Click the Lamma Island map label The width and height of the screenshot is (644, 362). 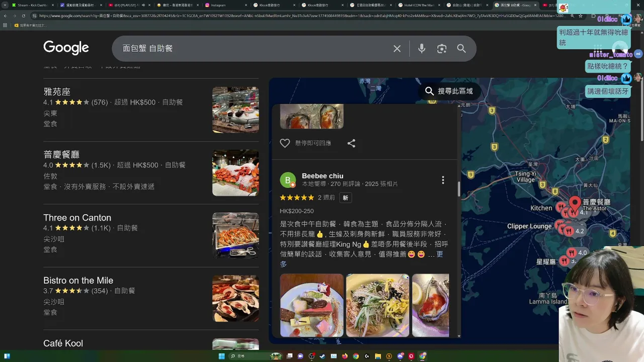pyautogui.click(x=547, y=302)
